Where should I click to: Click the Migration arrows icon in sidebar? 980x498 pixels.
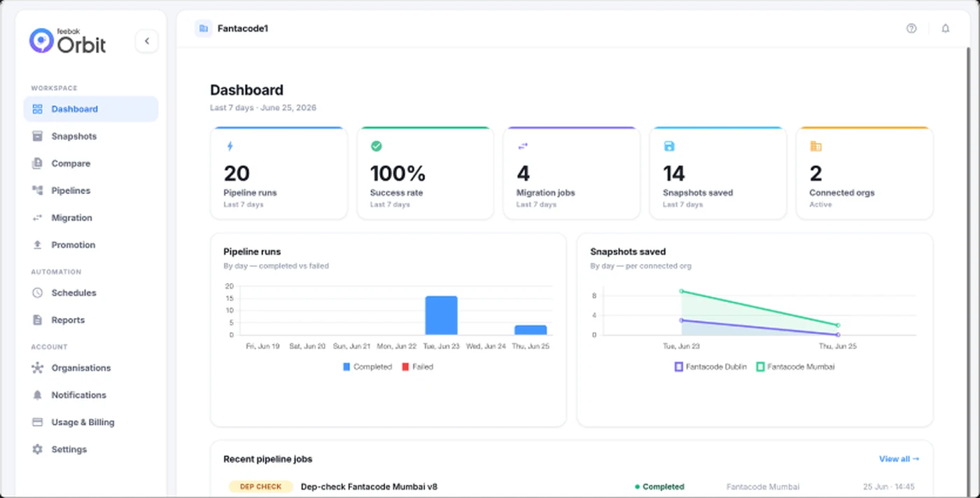(x=38, y=218)
